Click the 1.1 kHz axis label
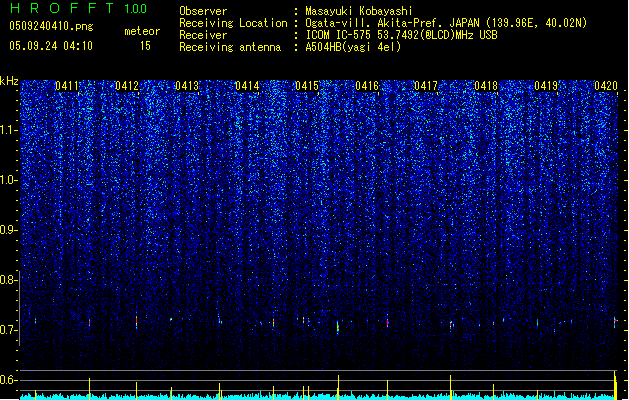 8,130
